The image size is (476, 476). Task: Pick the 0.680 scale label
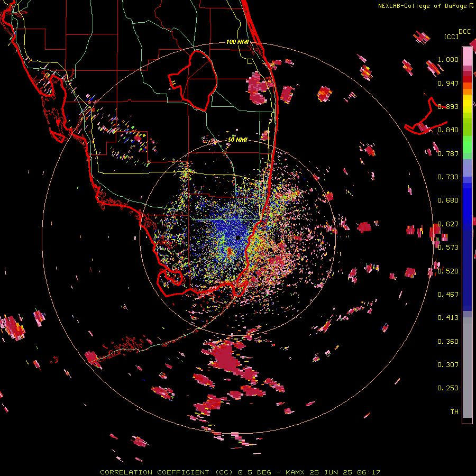448,200
